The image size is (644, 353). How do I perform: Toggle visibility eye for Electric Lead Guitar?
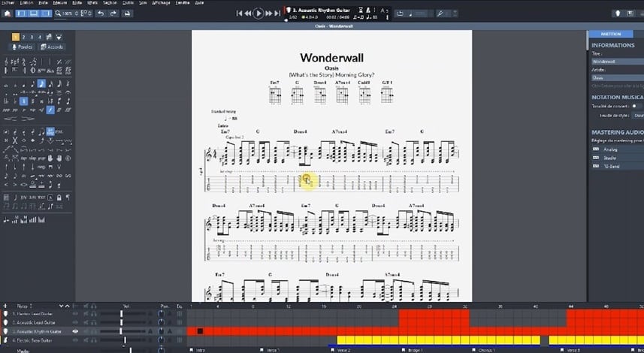[75, 314]
